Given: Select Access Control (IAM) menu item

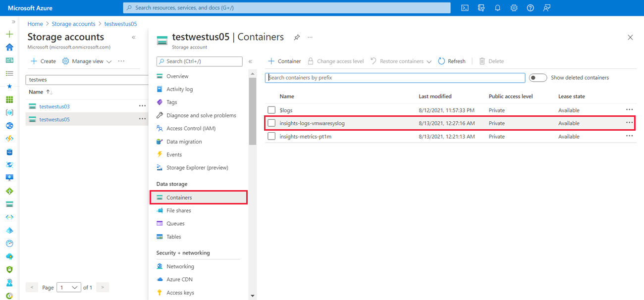Looking at the screenshot, I should coord(191,128).
